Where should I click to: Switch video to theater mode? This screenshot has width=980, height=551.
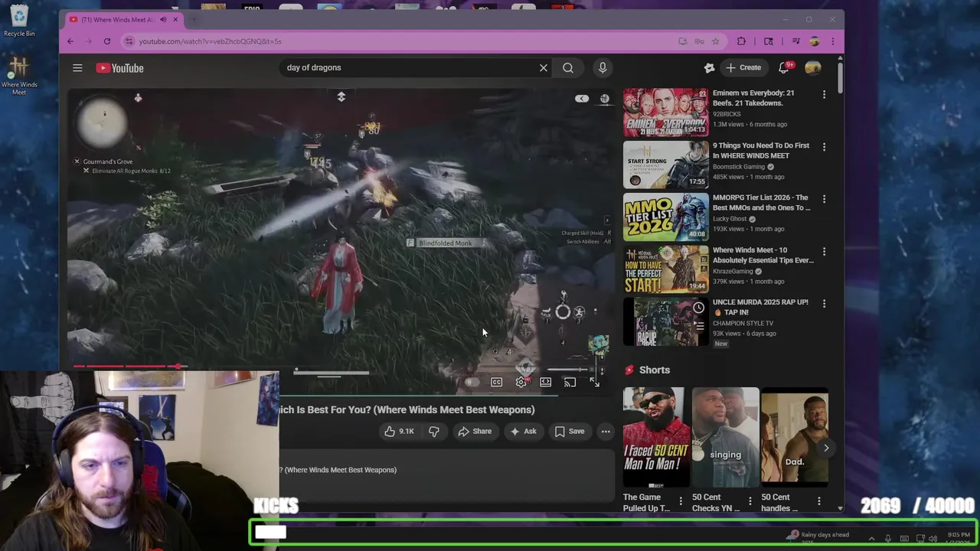(x=546, y=382)
